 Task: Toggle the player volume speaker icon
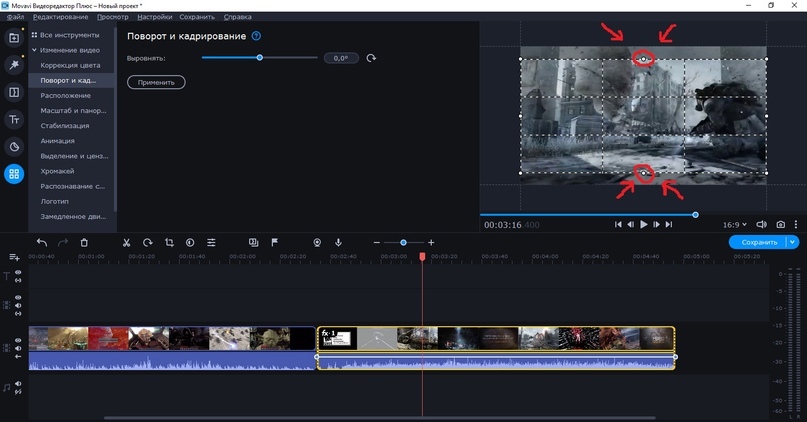pyautogui.click(x=761, y=224)
